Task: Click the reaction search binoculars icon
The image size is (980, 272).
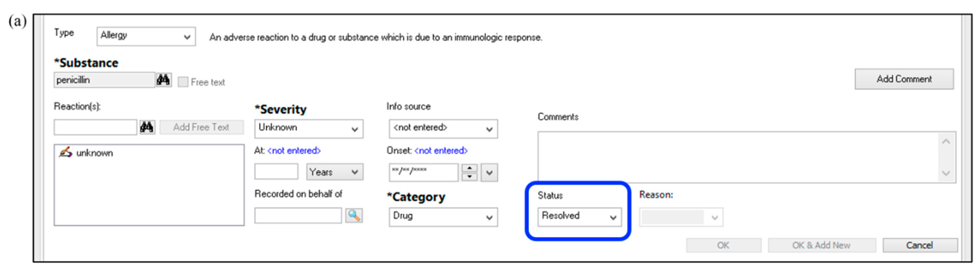Action: [147, 127]
